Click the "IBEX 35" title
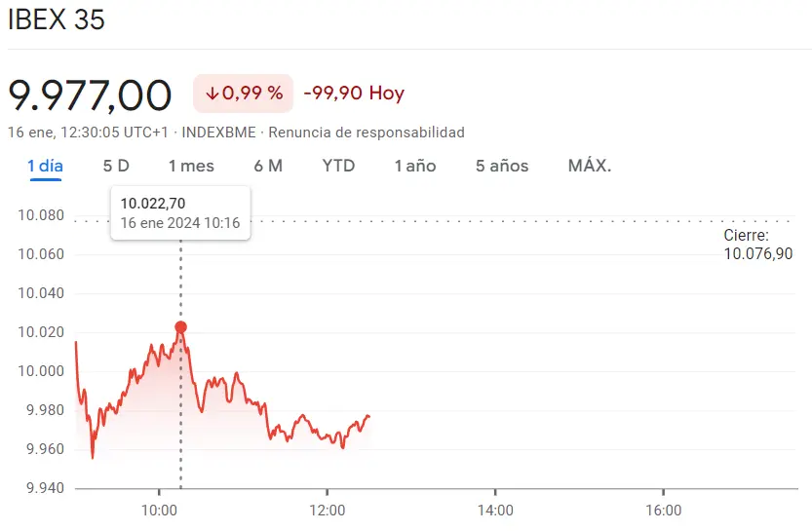812x531 pixels. 57,19
